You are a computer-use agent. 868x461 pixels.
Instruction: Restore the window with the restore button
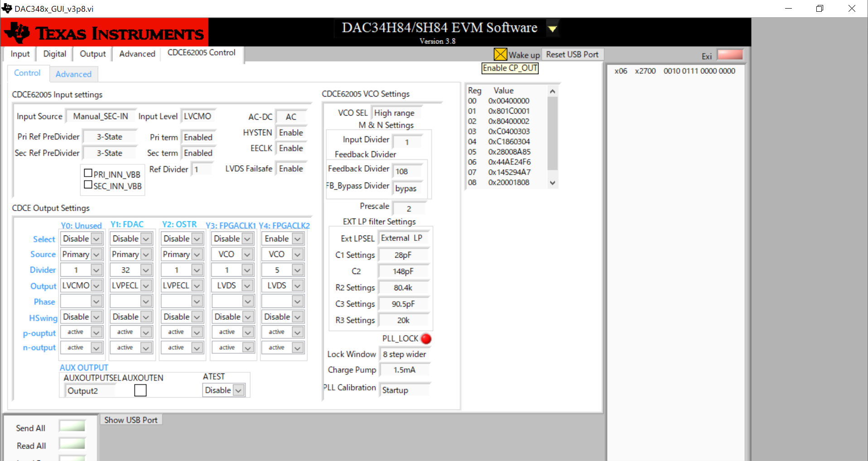pos(820,9)
